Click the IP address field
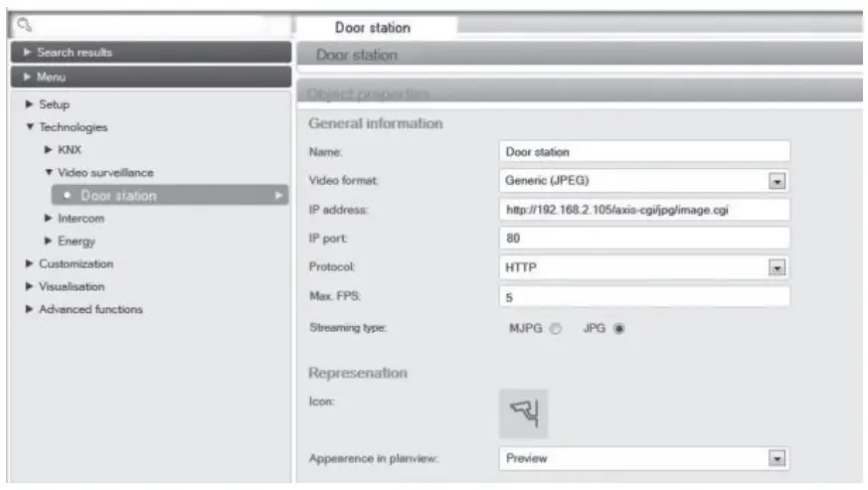 tap(643, 210)
